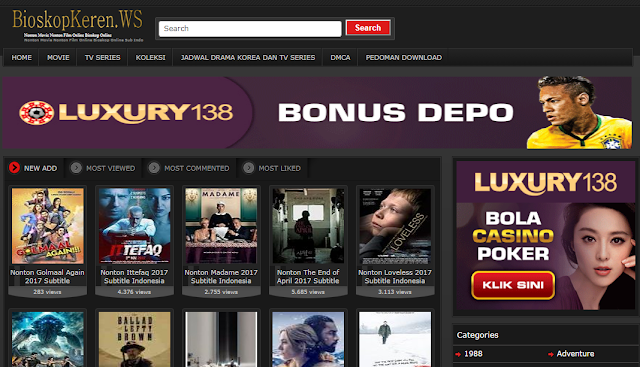Image resolution: width=640 pixels, height=367 pixels.
Task: Open the DMCA menu item
Action: (x=340, y=58)
